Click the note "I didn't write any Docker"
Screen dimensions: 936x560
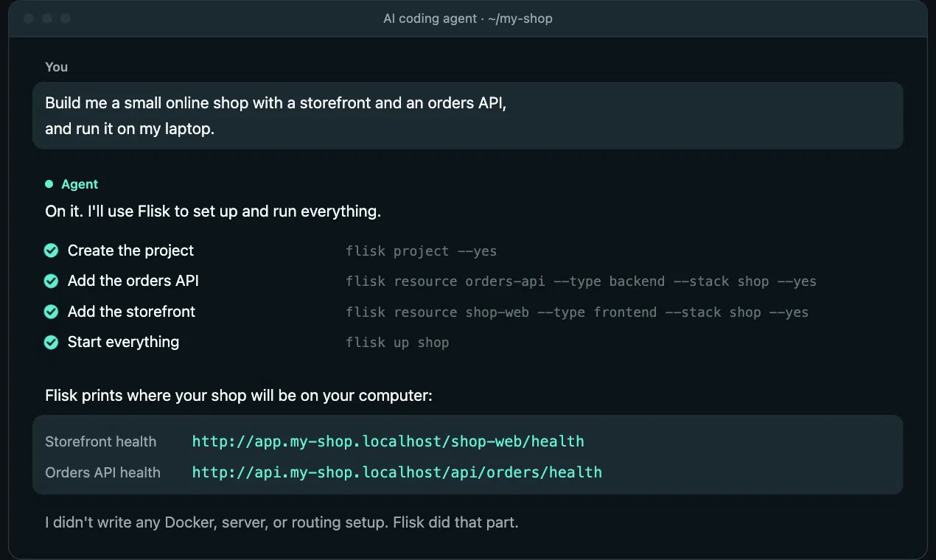point(282,523)
